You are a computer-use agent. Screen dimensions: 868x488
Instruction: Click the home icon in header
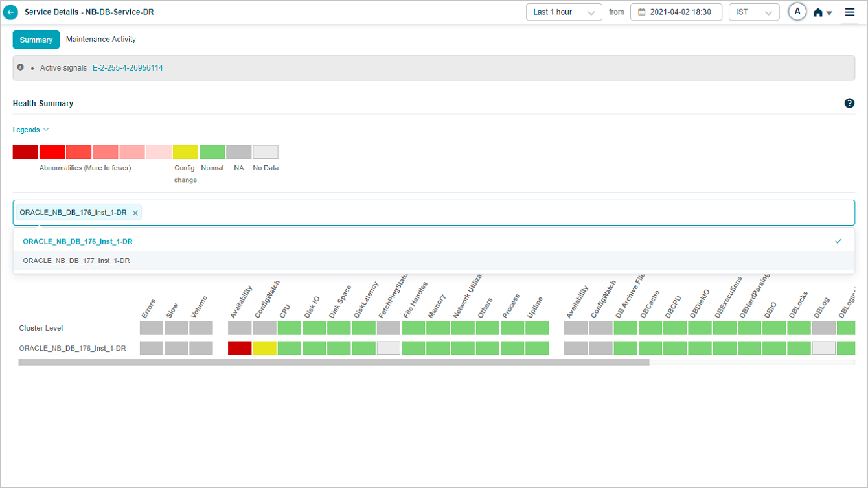[x=818, y=12]
